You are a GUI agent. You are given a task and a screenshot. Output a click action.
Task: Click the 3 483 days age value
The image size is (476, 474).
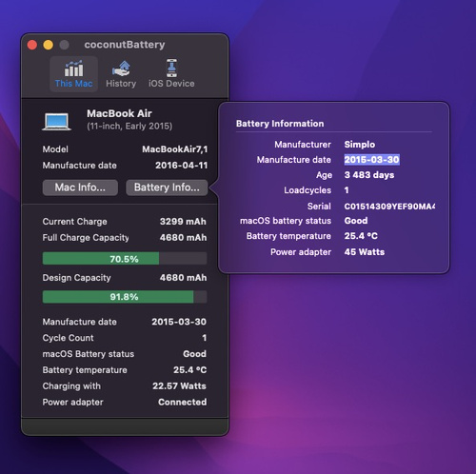369,175
